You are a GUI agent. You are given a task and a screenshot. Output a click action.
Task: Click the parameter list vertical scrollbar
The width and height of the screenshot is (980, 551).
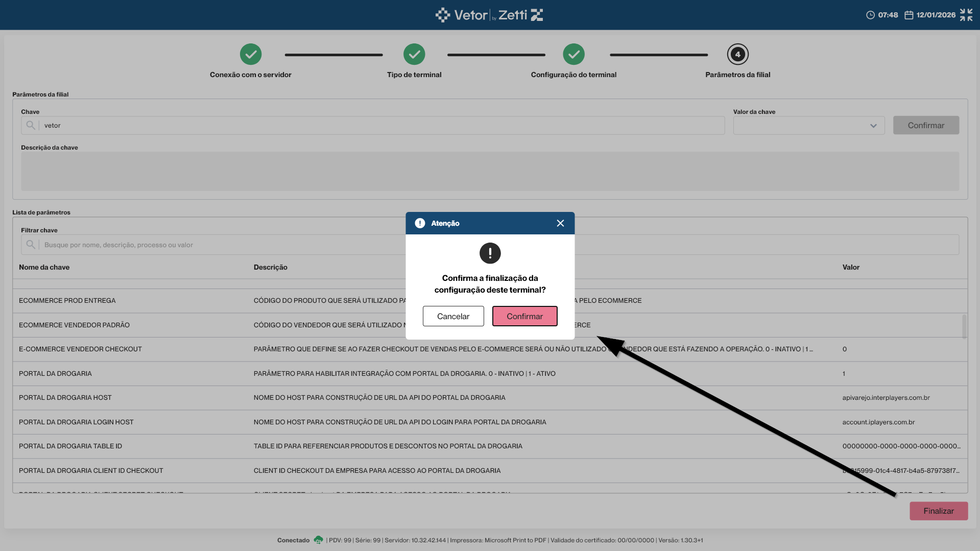point(964,326)
